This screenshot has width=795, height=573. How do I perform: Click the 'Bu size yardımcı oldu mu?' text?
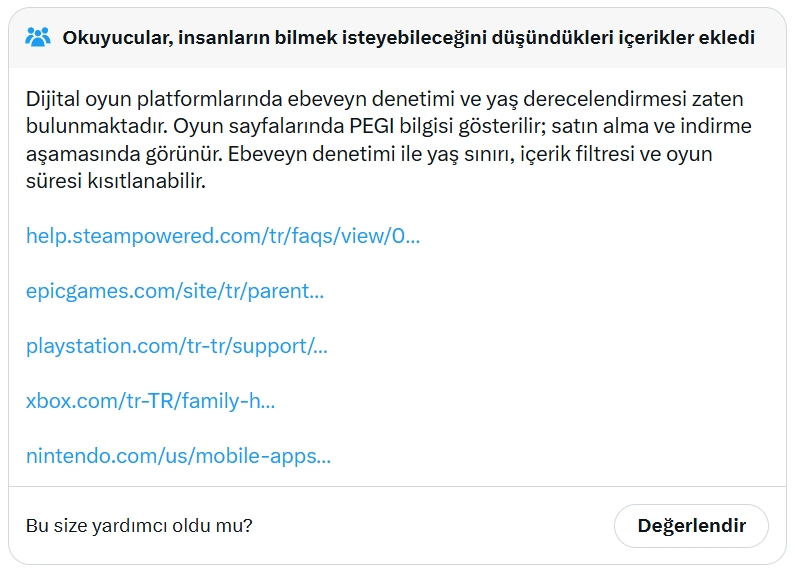click(139, 525)
